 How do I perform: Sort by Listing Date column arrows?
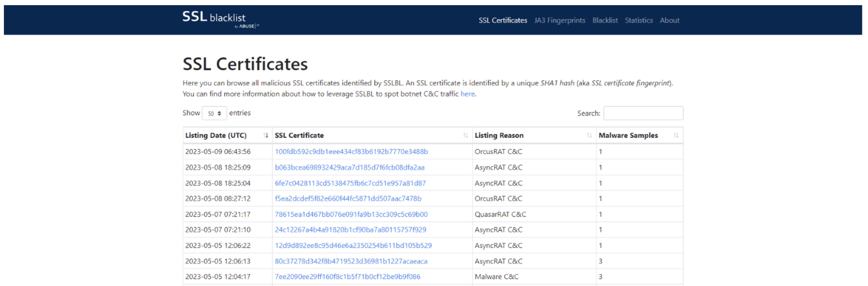(x=266, y=136)
